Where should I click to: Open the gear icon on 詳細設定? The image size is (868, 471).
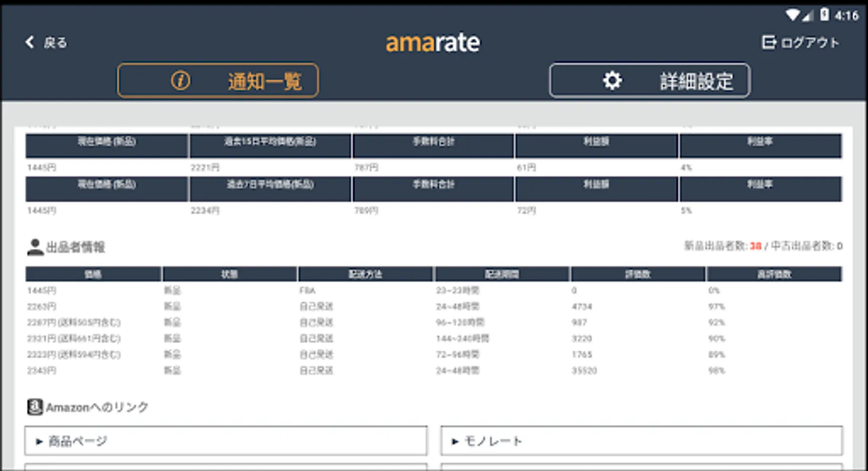coord(611,80)
